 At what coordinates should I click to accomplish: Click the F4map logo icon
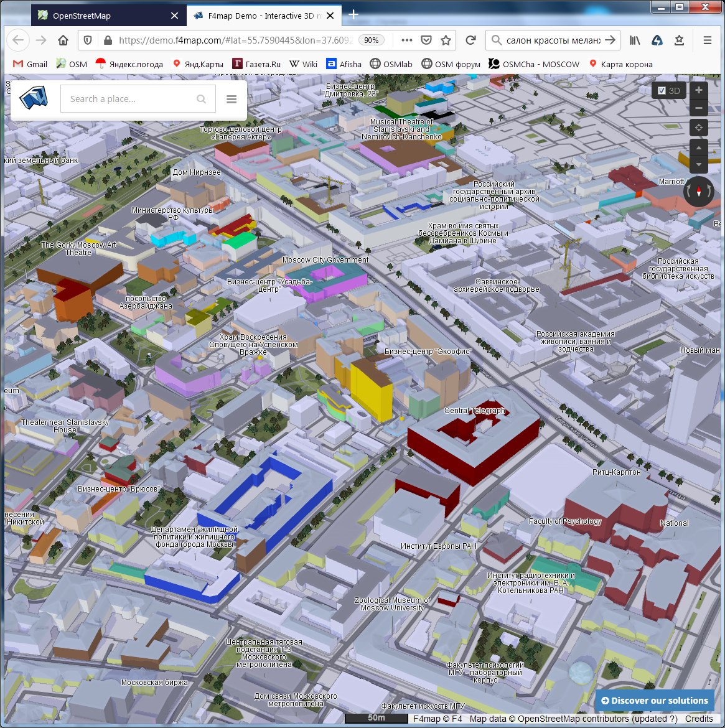[34, 98]
